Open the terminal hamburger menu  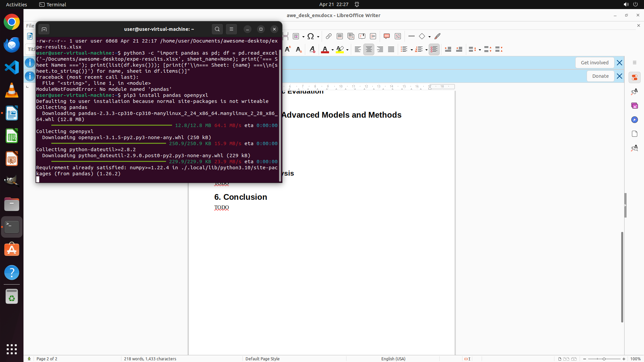point(231,29)
